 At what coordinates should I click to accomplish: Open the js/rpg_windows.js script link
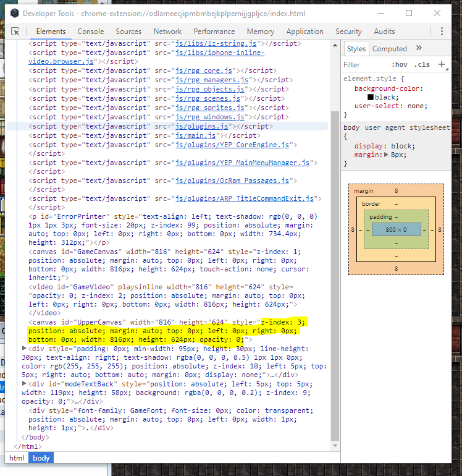[x=209, y=117]
